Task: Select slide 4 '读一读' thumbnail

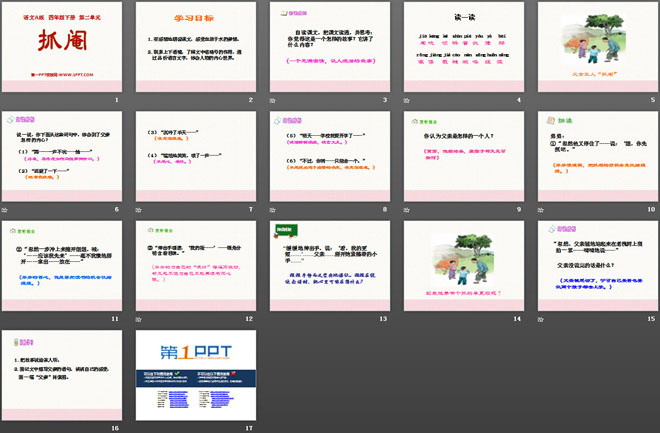Action: pyautogui.click(x=464, y=47)
